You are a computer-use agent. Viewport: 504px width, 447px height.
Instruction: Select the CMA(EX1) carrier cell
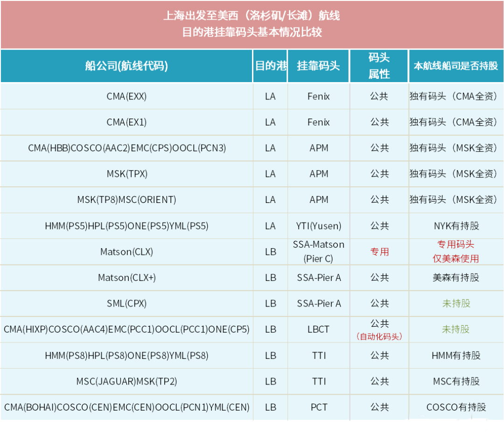[126, 122]
